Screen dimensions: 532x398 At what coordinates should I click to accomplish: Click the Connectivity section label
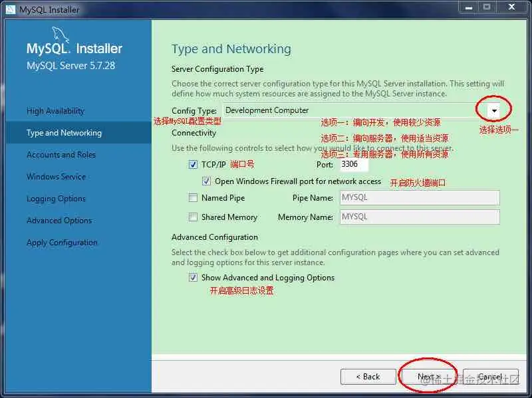pos(194,133)
